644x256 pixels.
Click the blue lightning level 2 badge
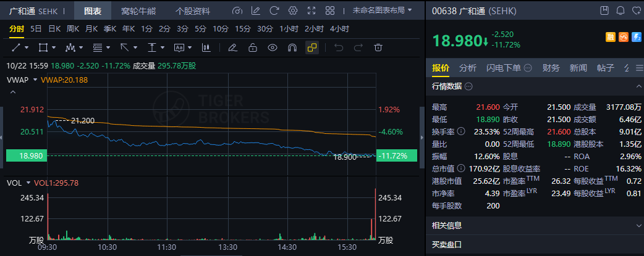point(637,38)
